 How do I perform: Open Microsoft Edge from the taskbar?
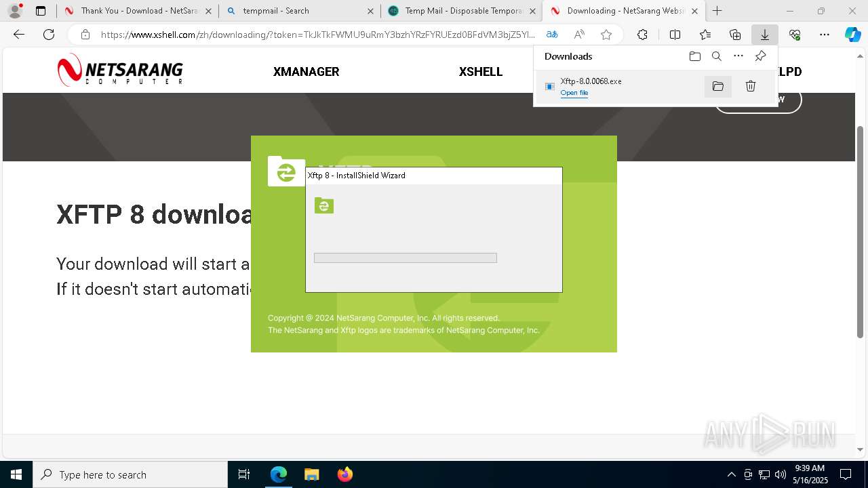click(279, 474)
